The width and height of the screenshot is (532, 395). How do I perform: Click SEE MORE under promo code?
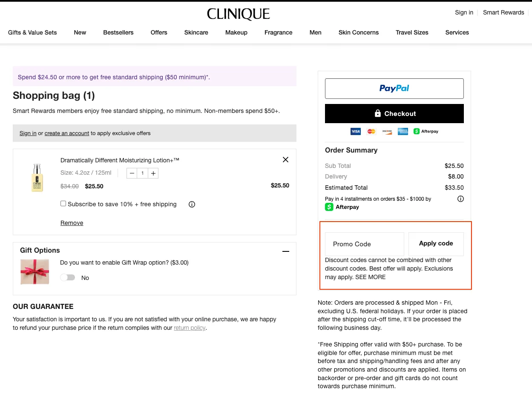tap(371, 277)
